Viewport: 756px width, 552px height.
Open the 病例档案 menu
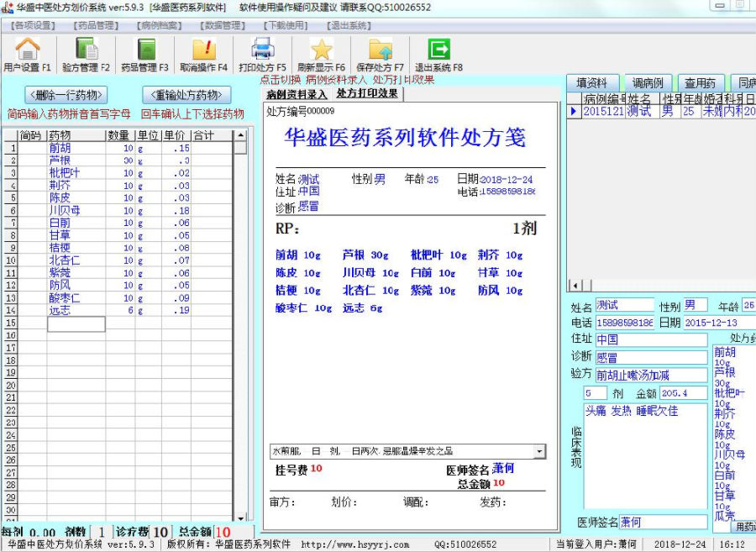(x=159, y=25)
